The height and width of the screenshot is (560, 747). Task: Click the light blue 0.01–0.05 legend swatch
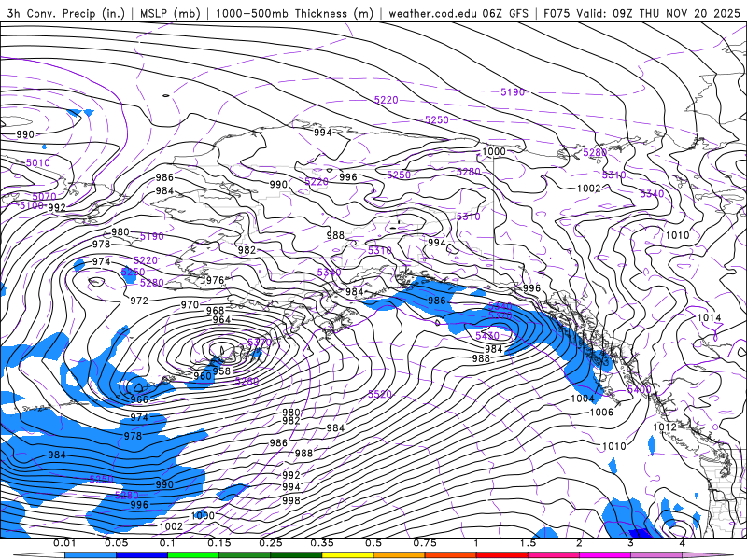click(90, 555)
